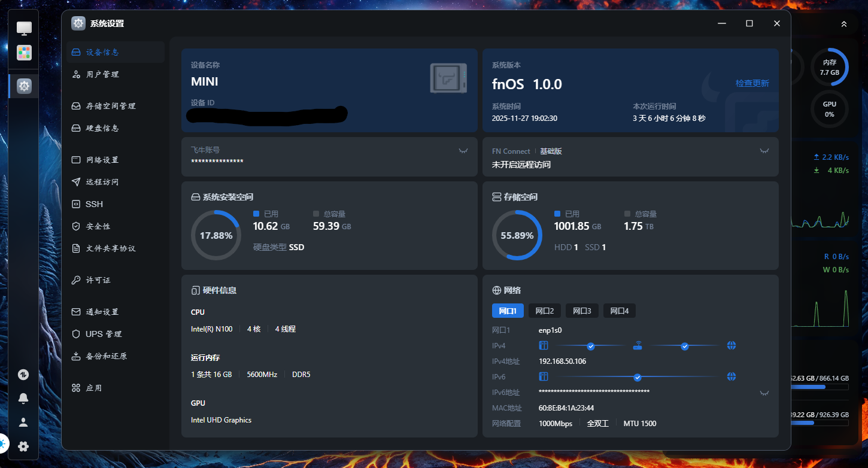Click the fnOS 1.0.0 version text
The height and width of the screenshot is (468, 868).
(527, 84)
